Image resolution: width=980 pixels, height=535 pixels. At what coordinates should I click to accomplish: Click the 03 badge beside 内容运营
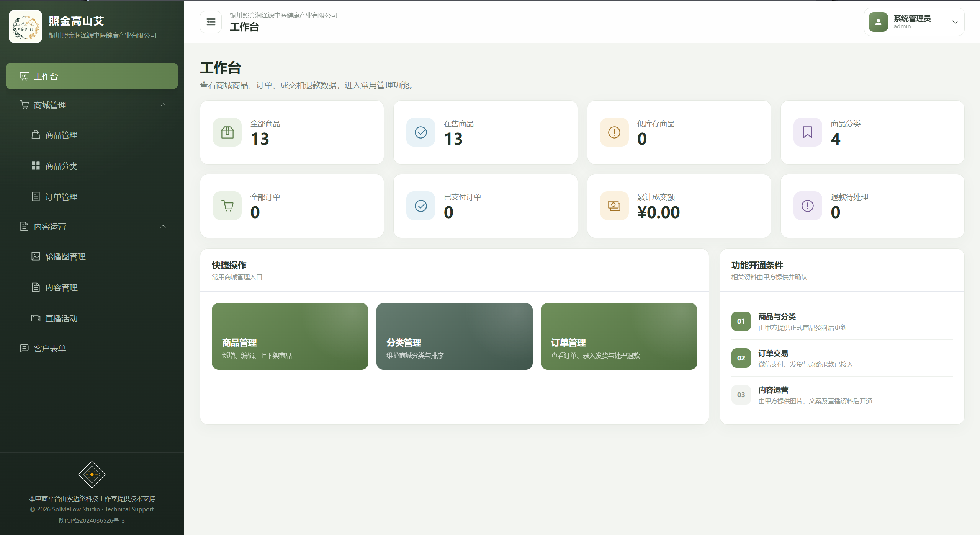pyautogui.click(x=741, y=395)
